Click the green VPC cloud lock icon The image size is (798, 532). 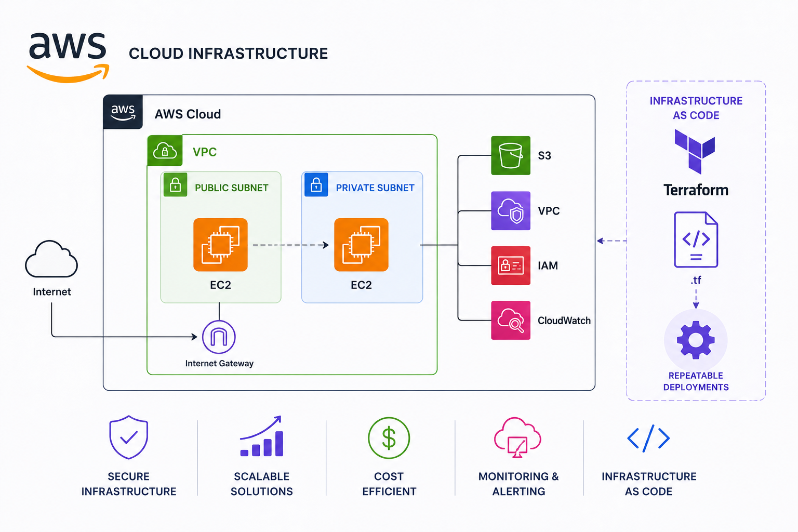pyautogui.click(x=165, y=151)
